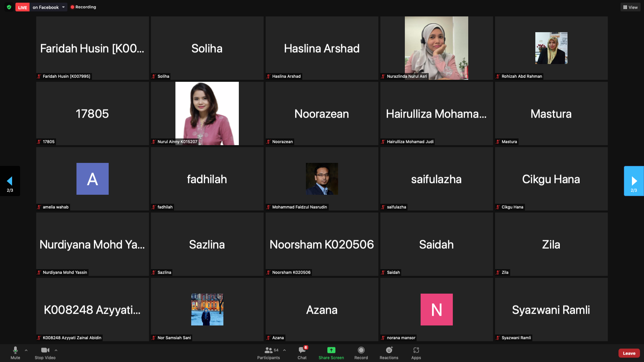Open the Participants panel
The image size is (644, 362).
268,353
